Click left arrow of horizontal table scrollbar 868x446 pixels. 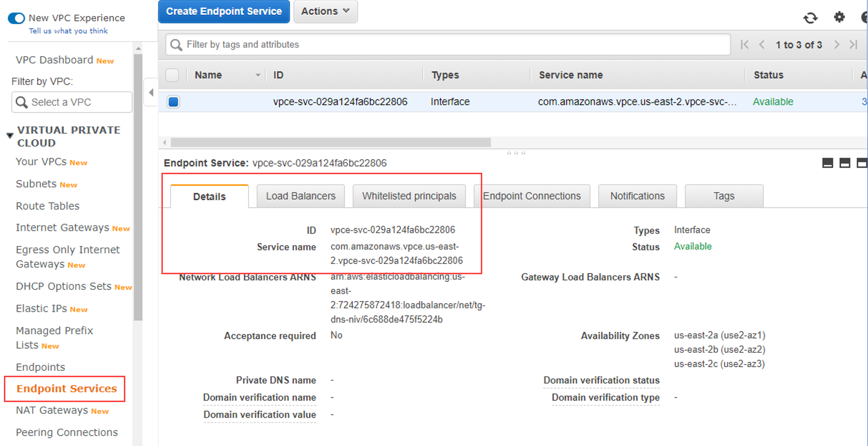(165, 142)
